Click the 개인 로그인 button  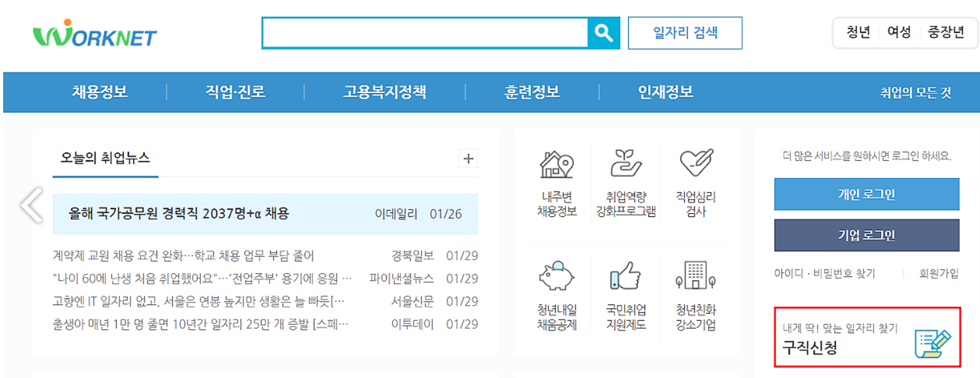pos(866,195)
